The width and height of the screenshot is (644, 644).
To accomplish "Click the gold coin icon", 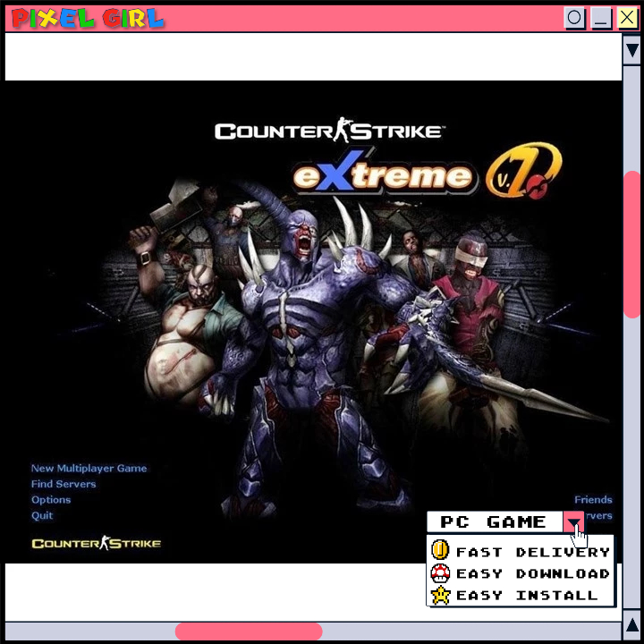I will click(x=440, y=550).
